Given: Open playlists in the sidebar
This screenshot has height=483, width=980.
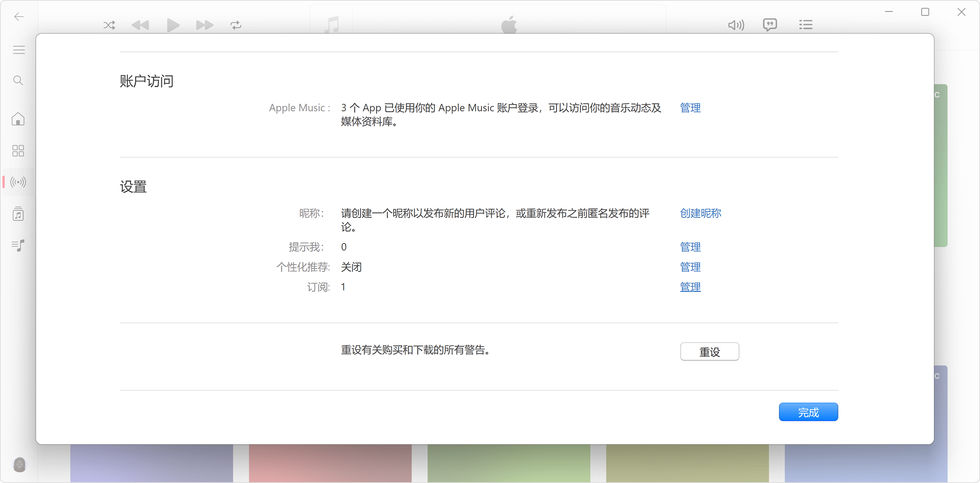Looking at the screenshot, I should pos(18,245).
